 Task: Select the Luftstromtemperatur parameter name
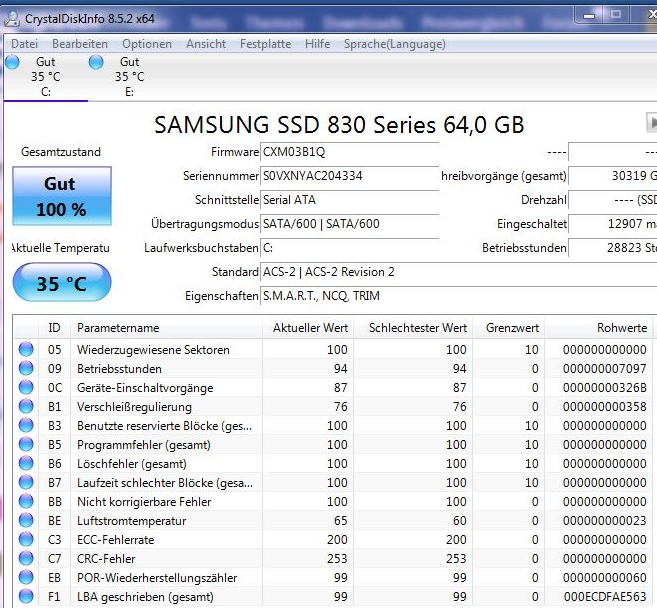132,521
